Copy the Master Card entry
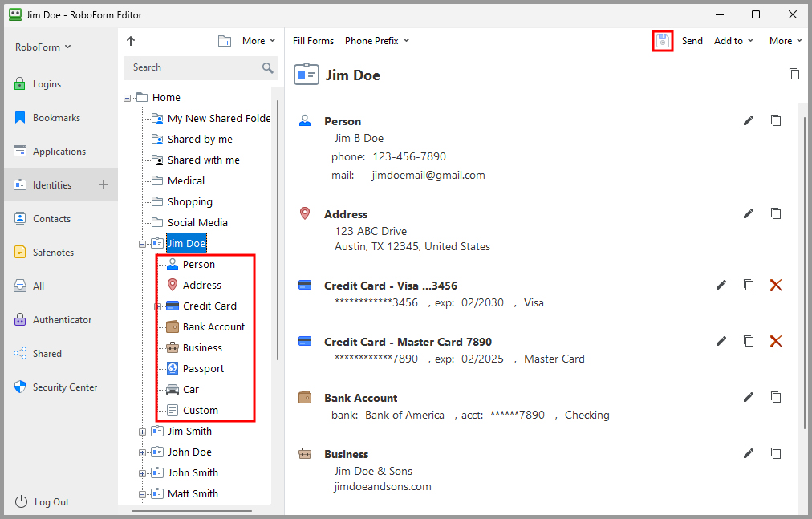The width and height of the screenshot is (812, 519). [x=749, y=341]
